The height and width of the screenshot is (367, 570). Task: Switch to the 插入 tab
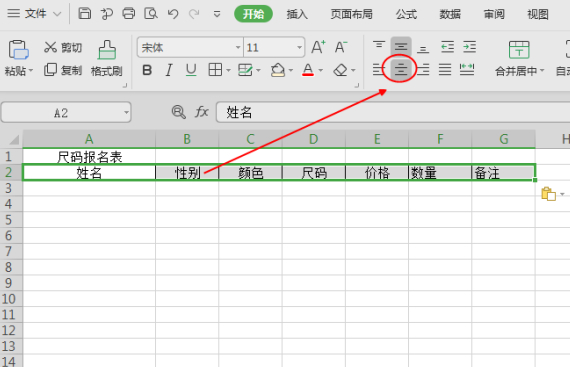297,14
